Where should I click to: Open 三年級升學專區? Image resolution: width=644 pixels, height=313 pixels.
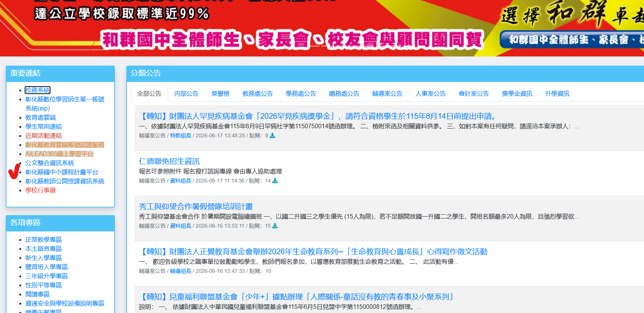[x=47, y=276]
